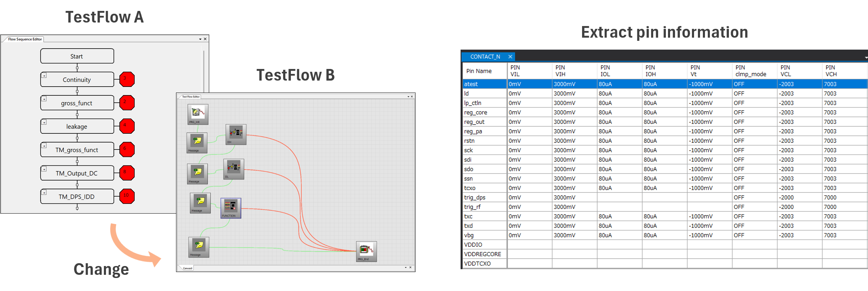Select the Message node beside IIH
The image size is (868, 291).
pyautogui.click(x=197, y=142)
